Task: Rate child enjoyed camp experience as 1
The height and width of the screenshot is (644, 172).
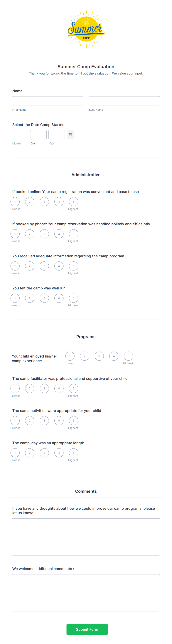Action: click(x=70, y=356)
